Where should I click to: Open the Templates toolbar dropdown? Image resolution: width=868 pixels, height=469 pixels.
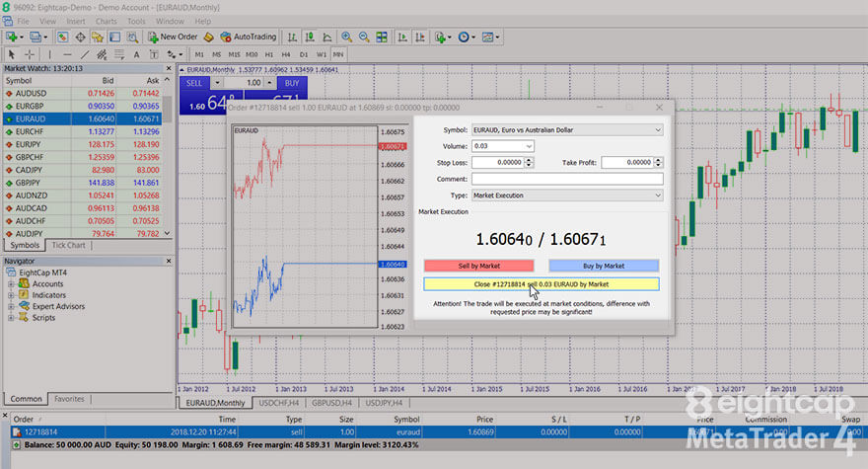(x=490, y=38)
